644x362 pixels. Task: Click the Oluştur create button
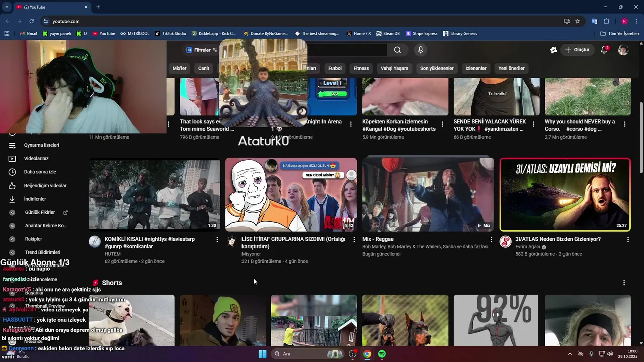[x=577, y=50]
